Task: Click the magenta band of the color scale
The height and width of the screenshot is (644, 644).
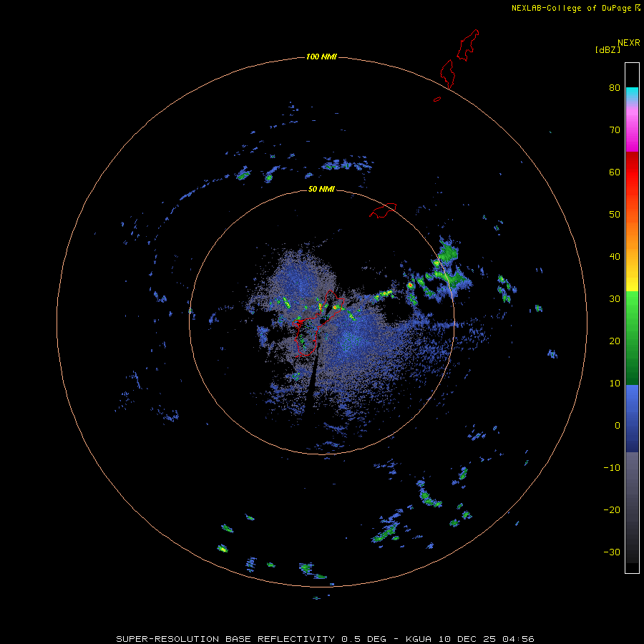Action: tap(632, 132)
